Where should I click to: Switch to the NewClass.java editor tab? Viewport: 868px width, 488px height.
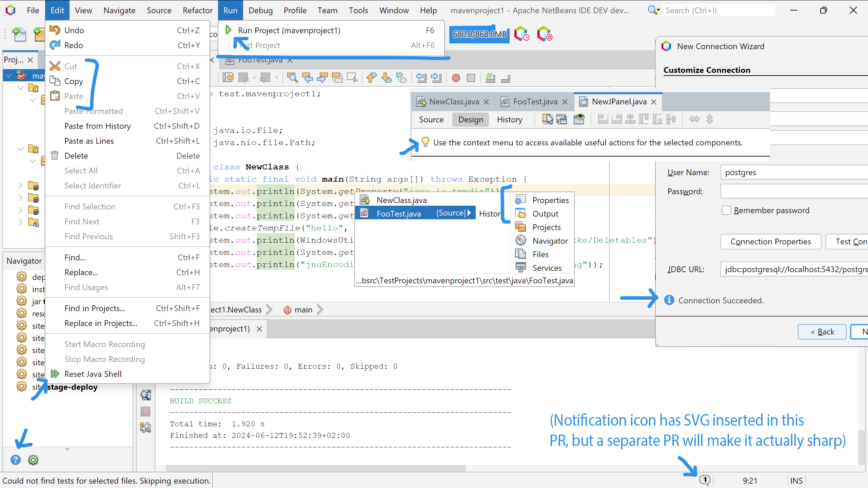[454, 102]
